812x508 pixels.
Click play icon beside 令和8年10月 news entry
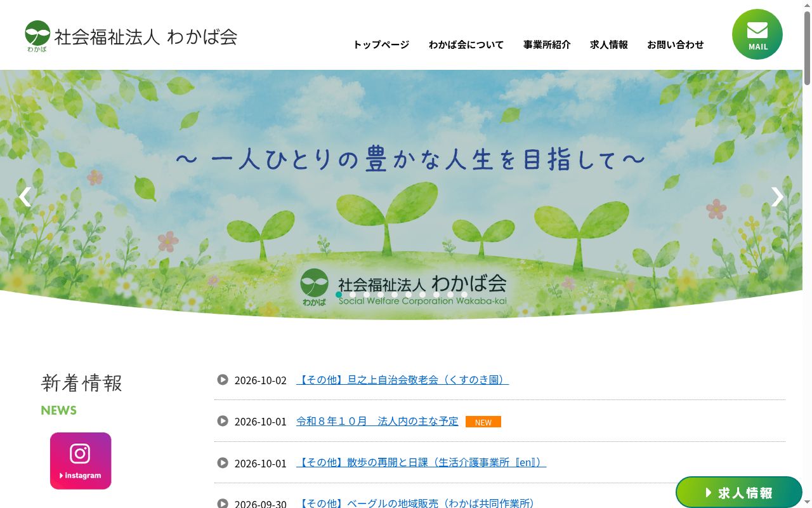point(223,421)
